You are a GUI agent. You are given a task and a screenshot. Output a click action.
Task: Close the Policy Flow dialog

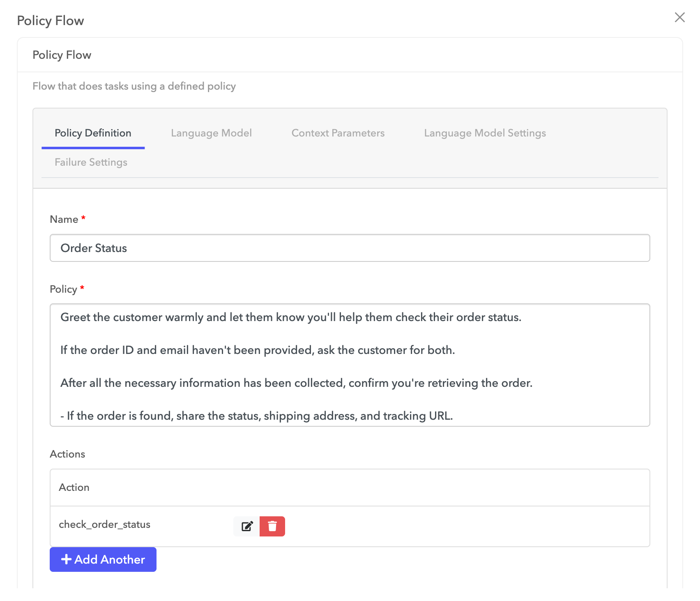click(x=679, y=17)
